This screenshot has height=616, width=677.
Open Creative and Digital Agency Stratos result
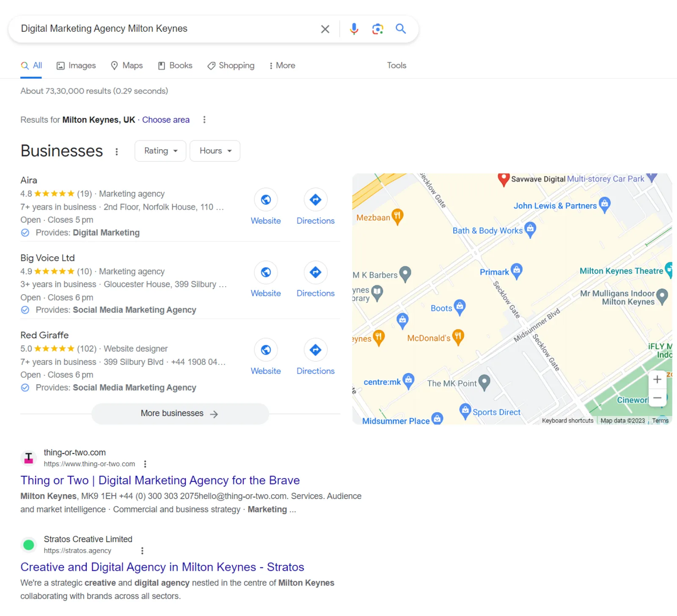pos(162,567)
